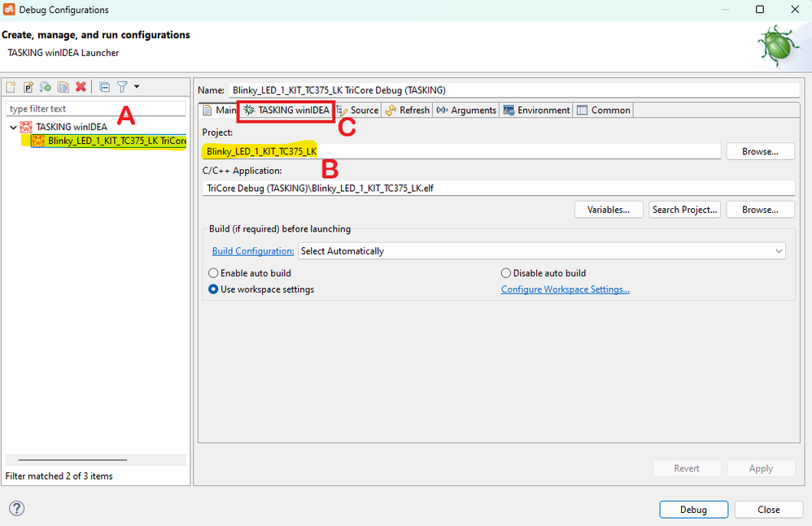The image size is (812, 526).
Task: Click the help question mark icon
Action: (16, 508)
